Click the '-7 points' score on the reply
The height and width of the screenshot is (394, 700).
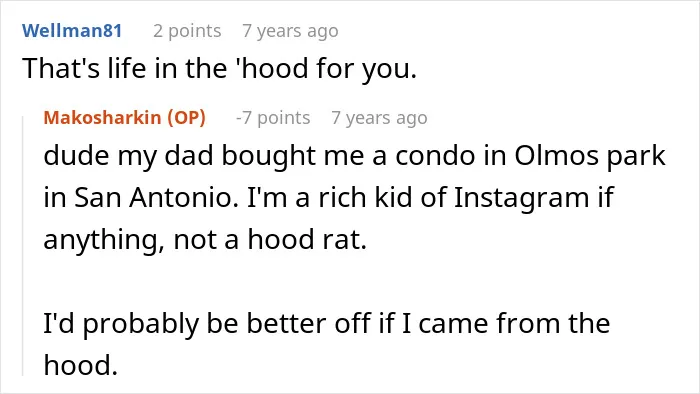[273, 118]
